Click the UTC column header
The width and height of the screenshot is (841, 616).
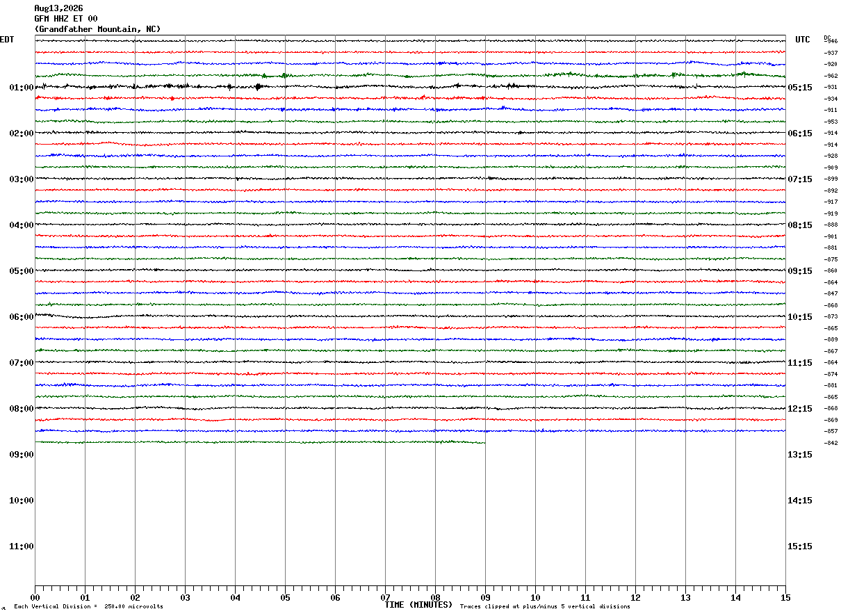[x=803, y=40]
